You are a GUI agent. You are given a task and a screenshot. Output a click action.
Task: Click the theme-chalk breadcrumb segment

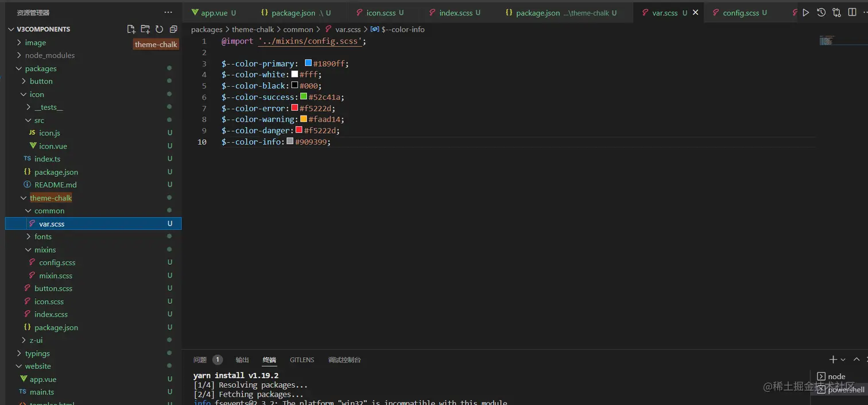click(253, 29)
